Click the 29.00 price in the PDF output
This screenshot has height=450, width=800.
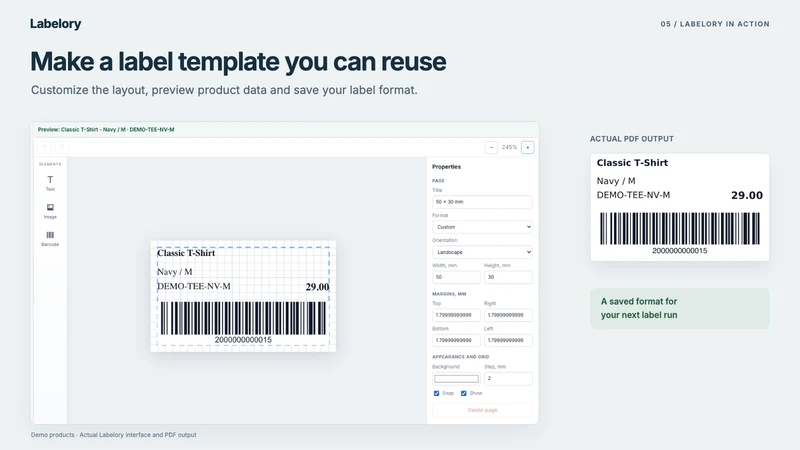pos(747,195)
